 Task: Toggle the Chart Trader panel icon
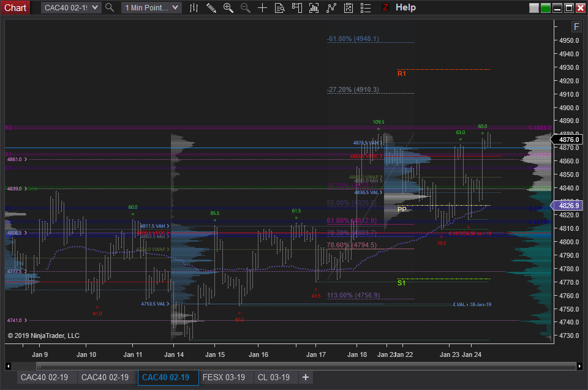pos(296,7)
